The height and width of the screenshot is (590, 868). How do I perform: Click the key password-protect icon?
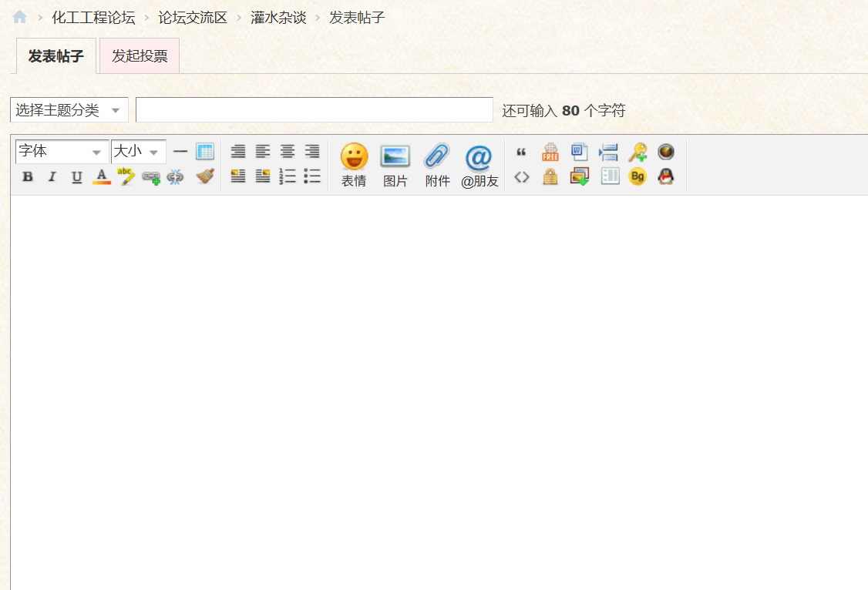pyautogui.click(x=638, y=152)
